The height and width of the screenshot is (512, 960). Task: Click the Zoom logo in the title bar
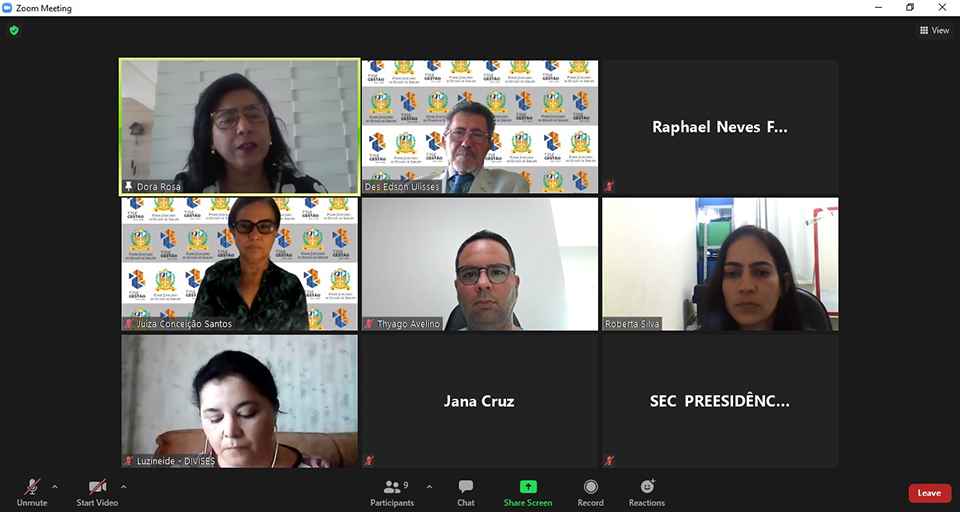(7, 8)
